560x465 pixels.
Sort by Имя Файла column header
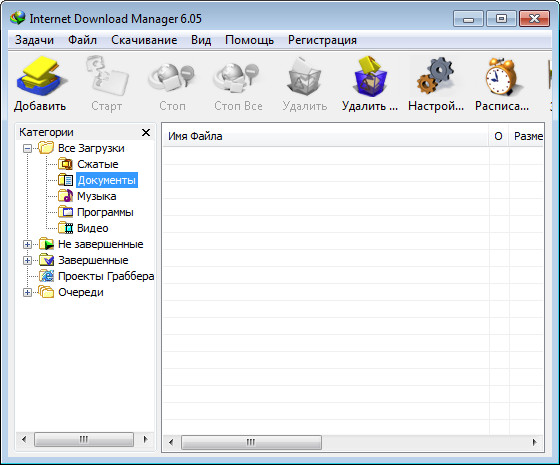[x=326, y=136]
